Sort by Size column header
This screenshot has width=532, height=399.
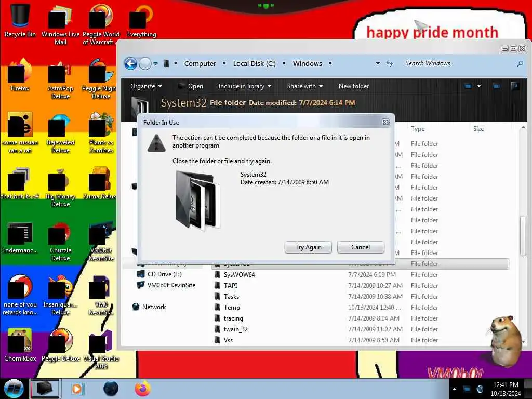[478, 129]
